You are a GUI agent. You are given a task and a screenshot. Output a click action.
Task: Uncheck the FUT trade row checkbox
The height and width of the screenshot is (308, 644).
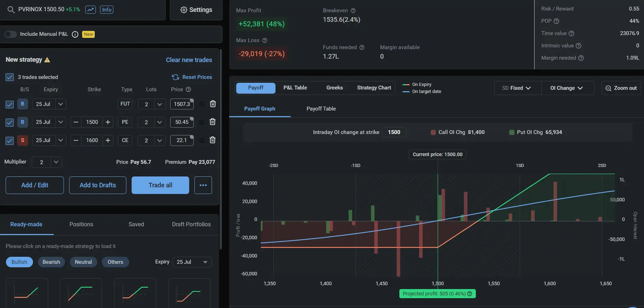(10, 104)
